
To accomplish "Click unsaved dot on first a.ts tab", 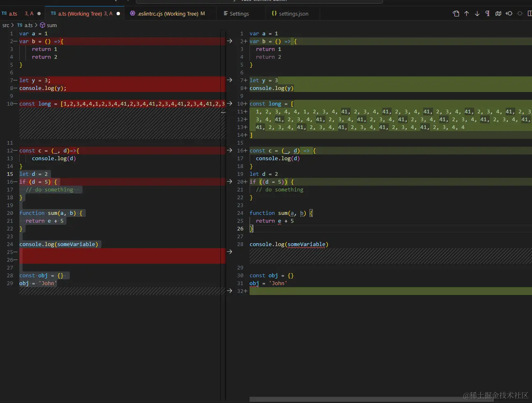I will [x=39, y=14].
